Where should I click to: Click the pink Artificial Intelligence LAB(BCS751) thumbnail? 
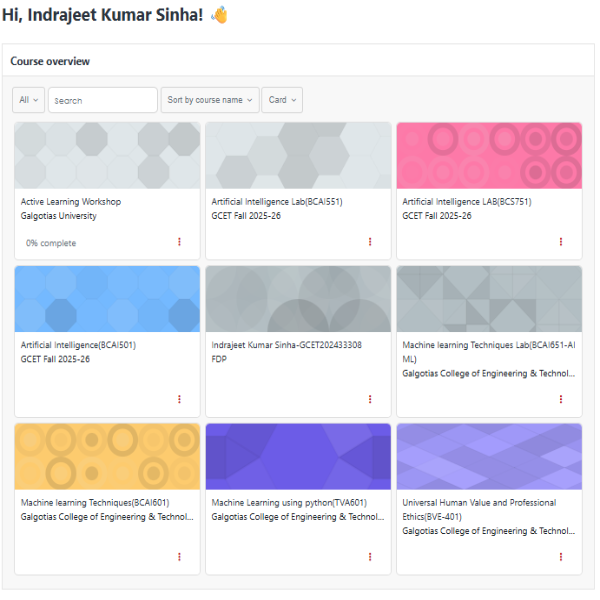point(489,155)
